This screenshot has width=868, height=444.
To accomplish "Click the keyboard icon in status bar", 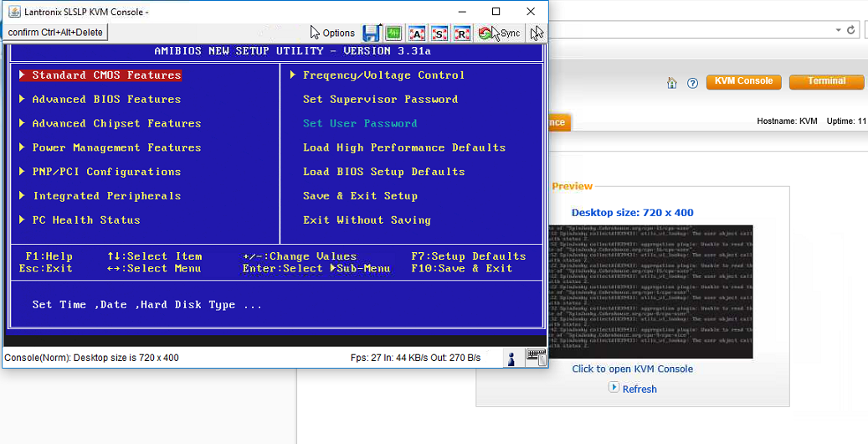I will 537,358.
